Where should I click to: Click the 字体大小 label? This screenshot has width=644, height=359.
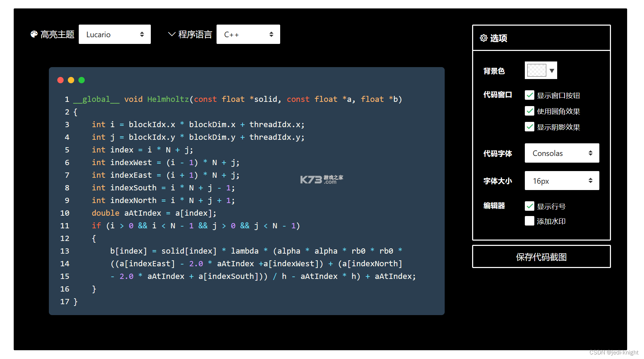pos(498,181)
